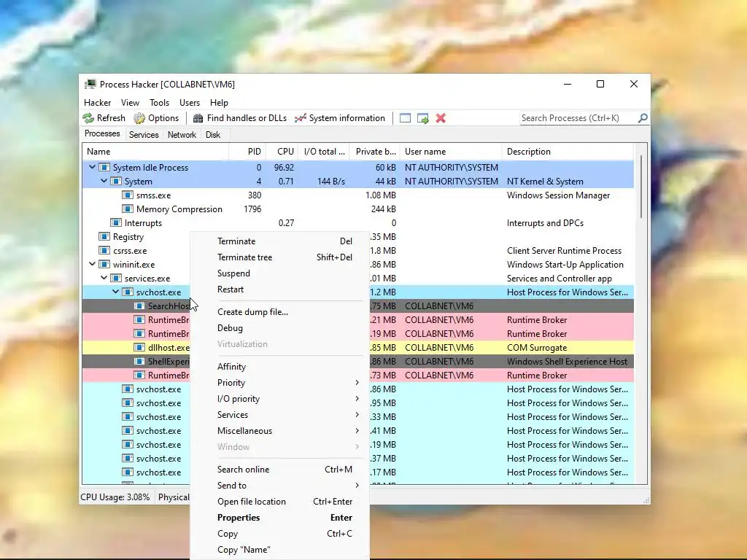Screen dimensions: 747x560
Task: Click CPU Usage: 3.08% in status bar
Action: [115, 497]
